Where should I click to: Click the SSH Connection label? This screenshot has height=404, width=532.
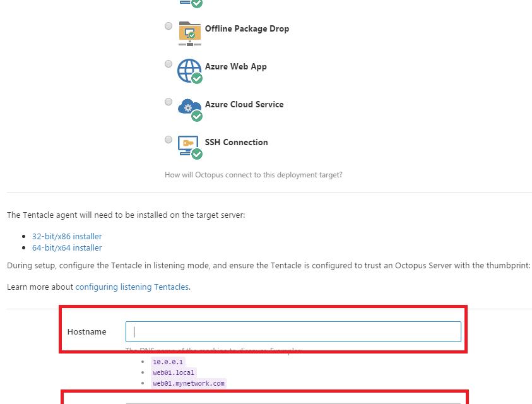click(236, 143)
